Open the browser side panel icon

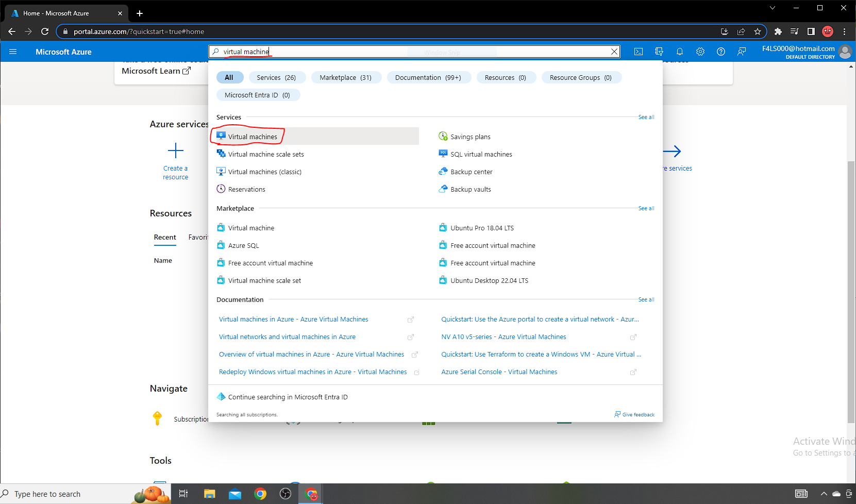coord(811,31)
